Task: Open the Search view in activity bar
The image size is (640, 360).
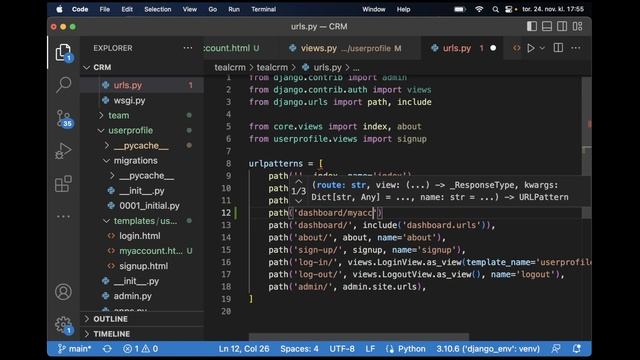Action: [x=63, y=84]
